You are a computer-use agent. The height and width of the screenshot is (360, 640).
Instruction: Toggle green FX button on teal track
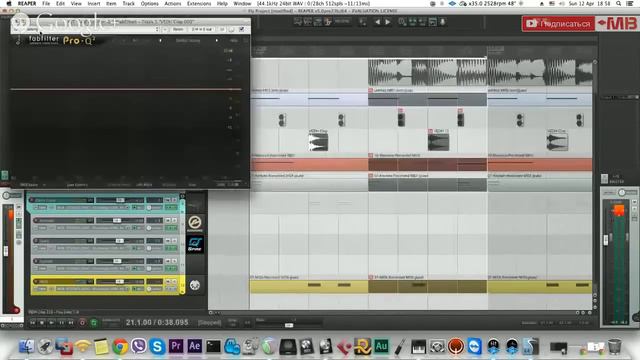(x=171, y=207)
